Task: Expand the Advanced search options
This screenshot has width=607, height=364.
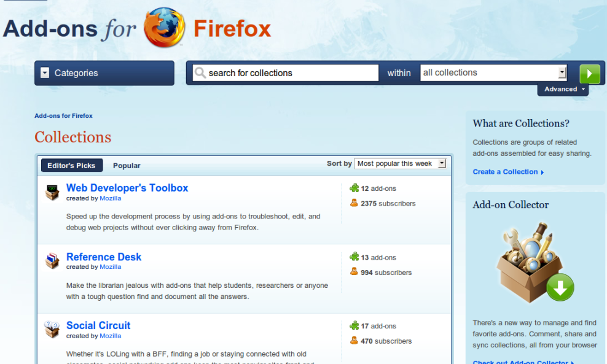Action: (x=563, y=90)
